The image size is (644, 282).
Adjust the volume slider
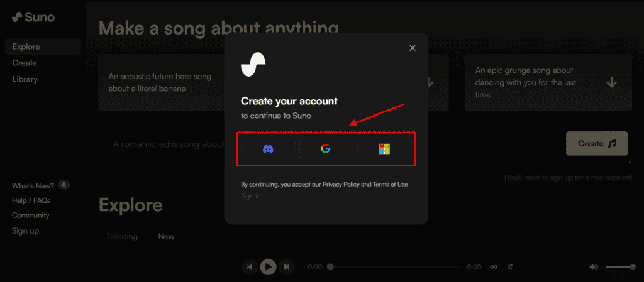[x=621, y=267]
